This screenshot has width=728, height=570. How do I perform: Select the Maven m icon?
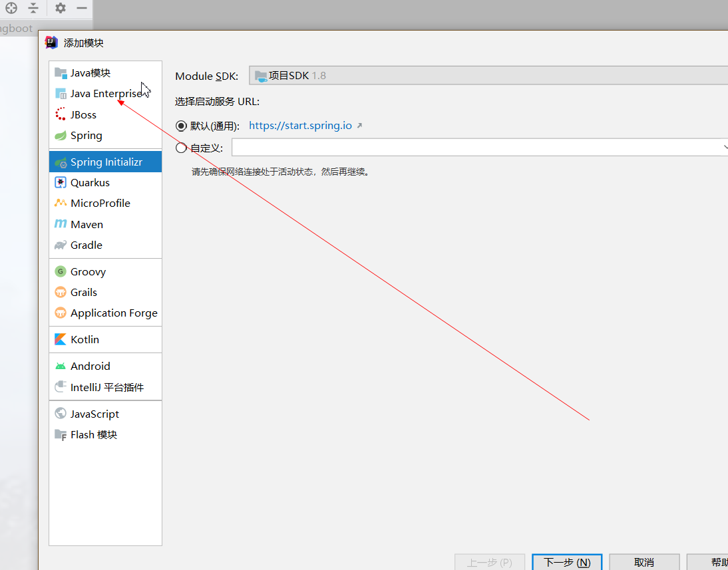point(61,223)
